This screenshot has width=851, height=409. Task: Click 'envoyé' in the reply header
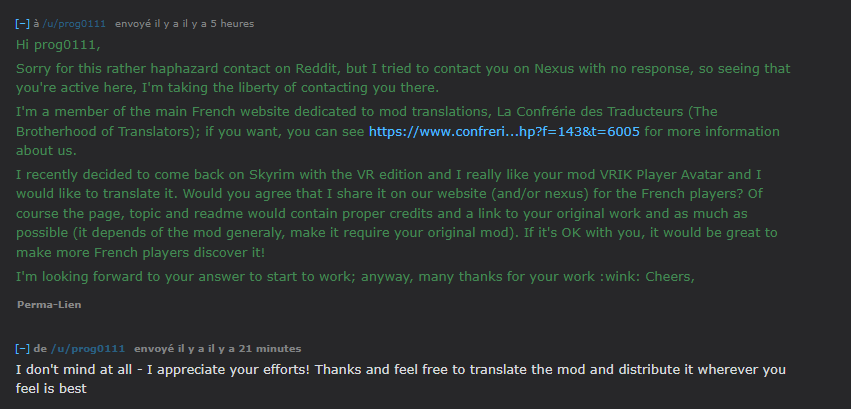tap(152, 349)
